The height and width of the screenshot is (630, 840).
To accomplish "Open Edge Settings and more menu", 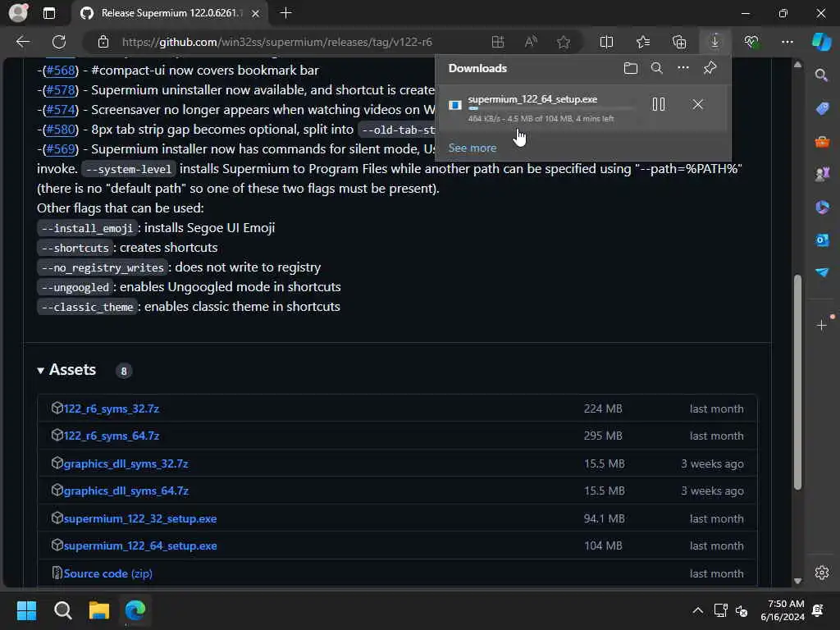I will click(x=787, y=42).
